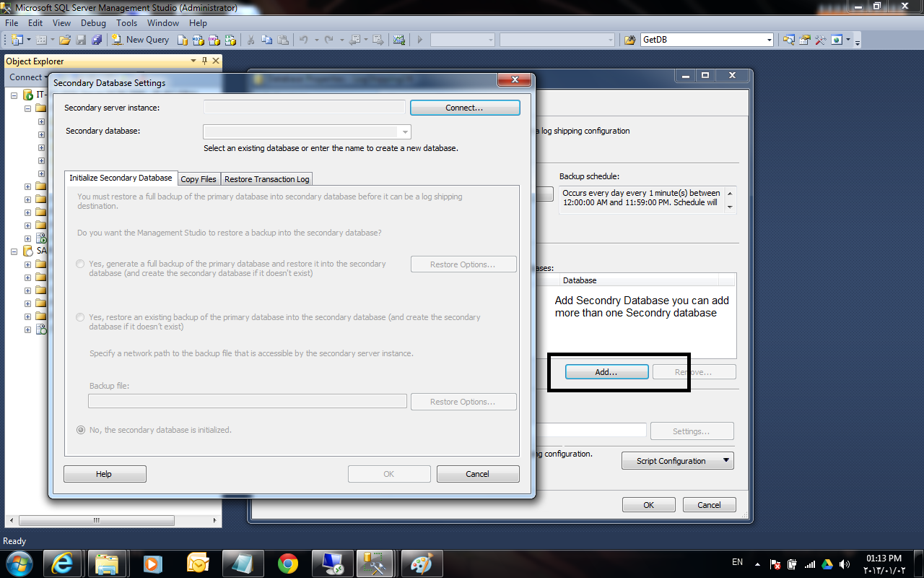924x578 pixels.
Task: Open the Undo history dropdown arrow
Action: click(316, 40)
